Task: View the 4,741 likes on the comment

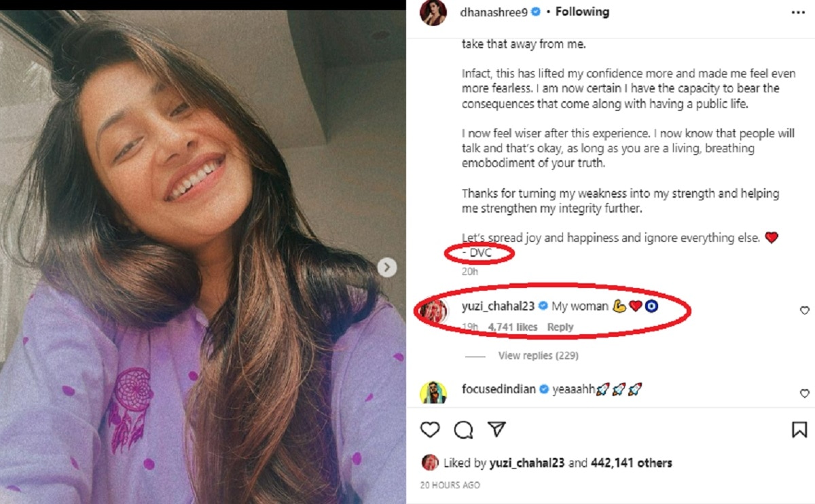Action: (x=513, y=327)
